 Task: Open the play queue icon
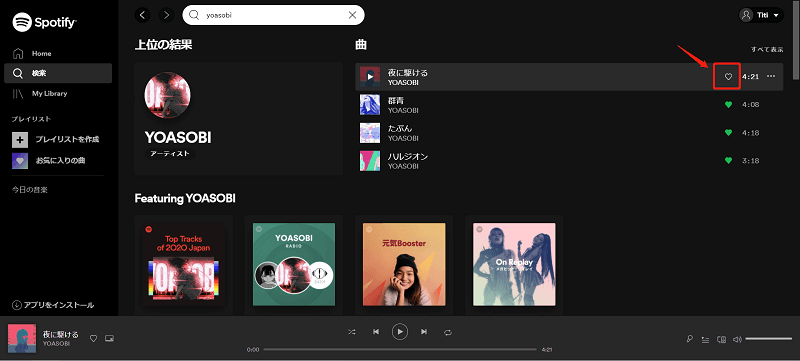click(706, 339)
